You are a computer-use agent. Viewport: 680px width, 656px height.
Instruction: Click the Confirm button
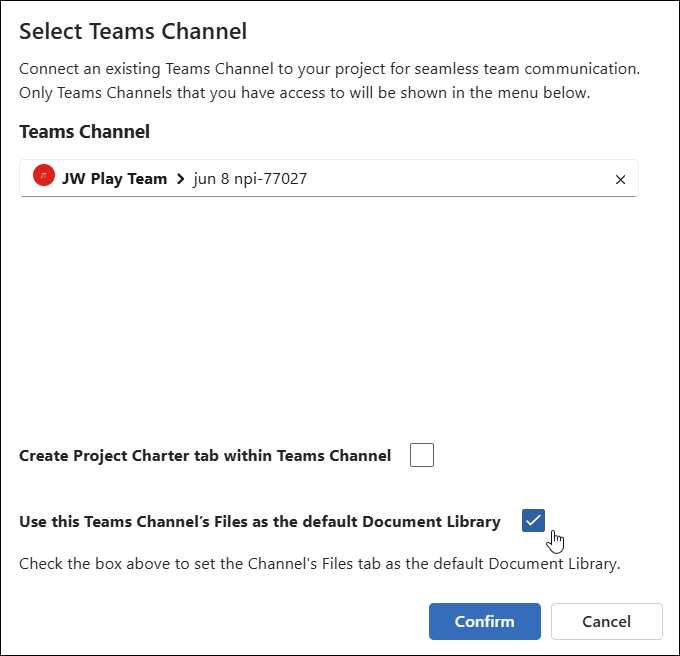484,621
